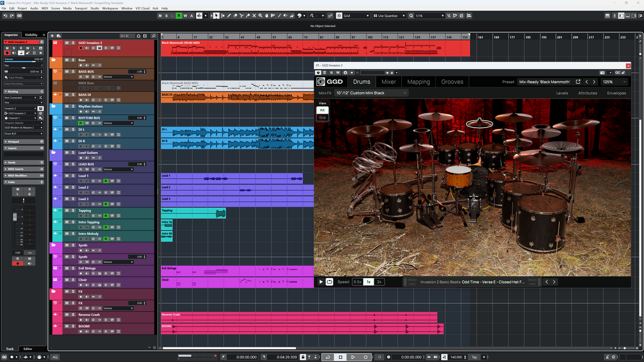Viewport: 644px width, 362px height.
Task: Click the Add Track plus icon
Action: [x=52, y=36]
